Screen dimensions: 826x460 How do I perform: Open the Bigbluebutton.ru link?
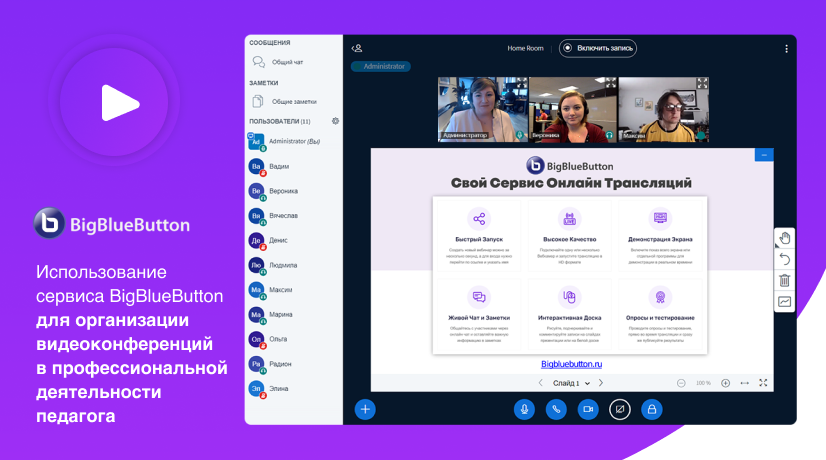point(572,364)
